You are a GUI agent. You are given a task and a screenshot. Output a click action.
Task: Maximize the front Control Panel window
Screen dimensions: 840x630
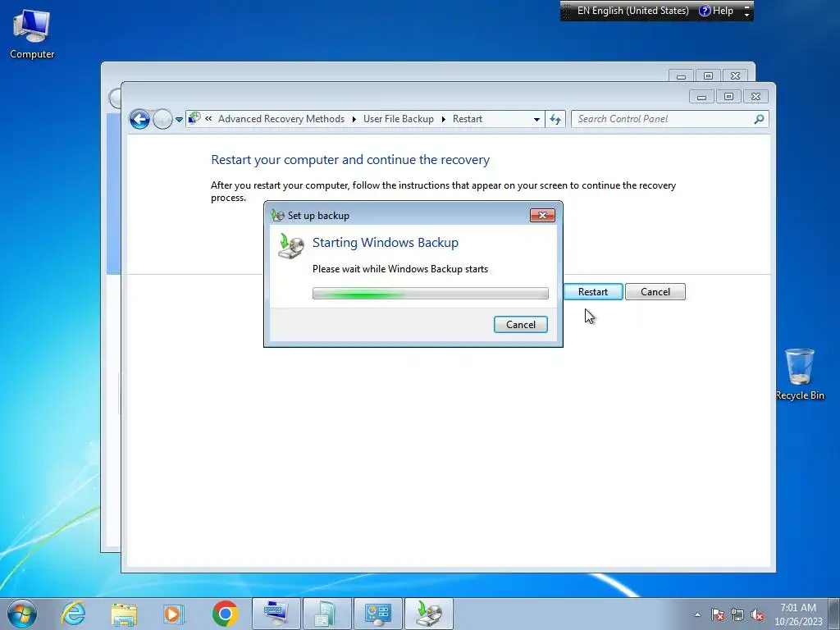click(x=728, y=97)
